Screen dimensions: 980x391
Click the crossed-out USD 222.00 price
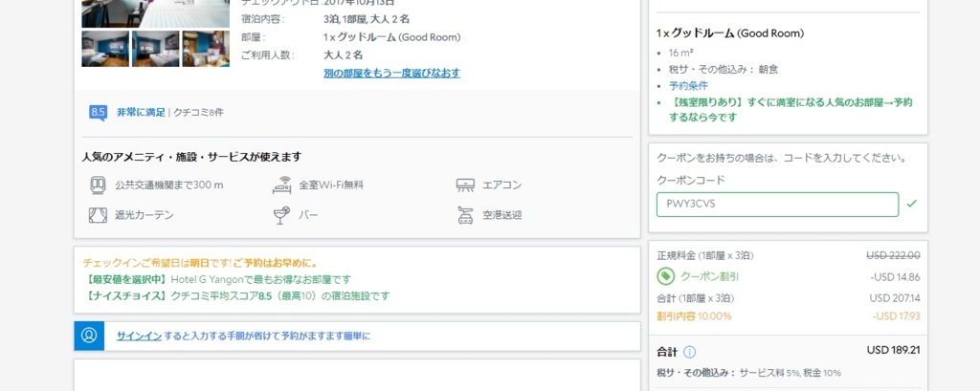click(x=893, y=255)
